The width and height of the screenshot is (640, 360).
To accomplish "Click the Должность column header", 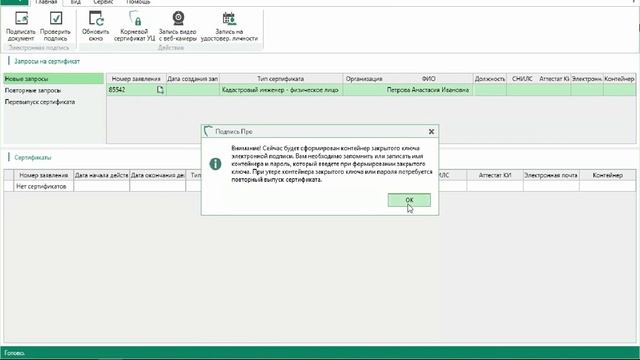I will click(490, 79).
